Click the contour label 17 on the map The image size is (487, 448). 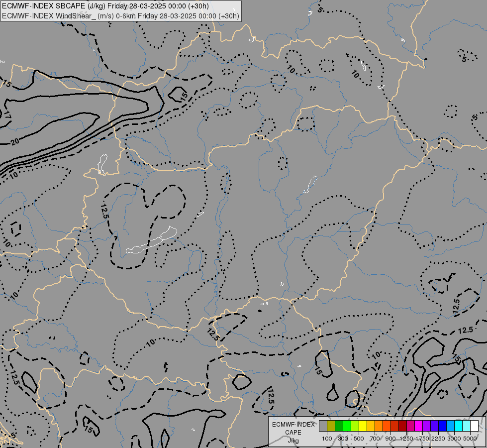coord(7,114)
